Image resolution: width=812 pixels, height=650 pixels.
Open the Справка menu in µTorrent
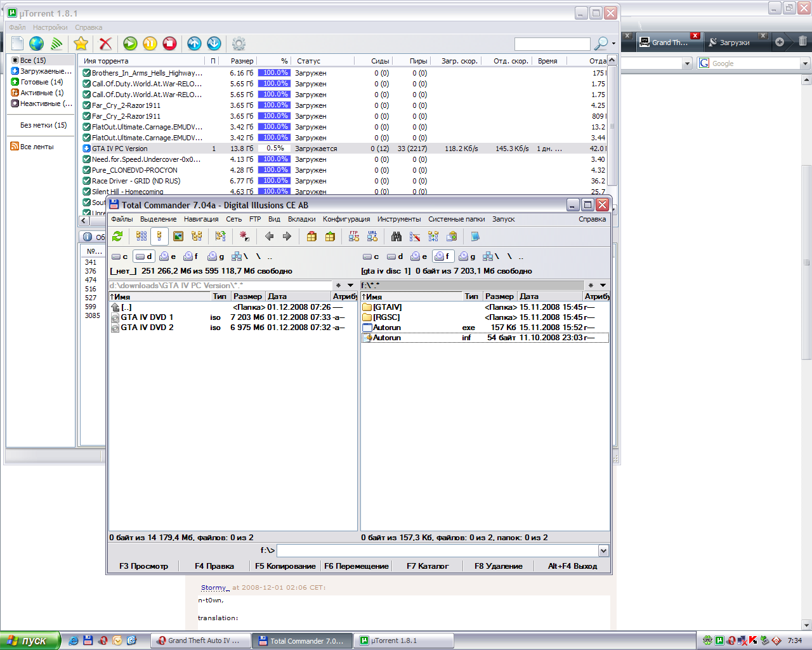tap(88, 27)
